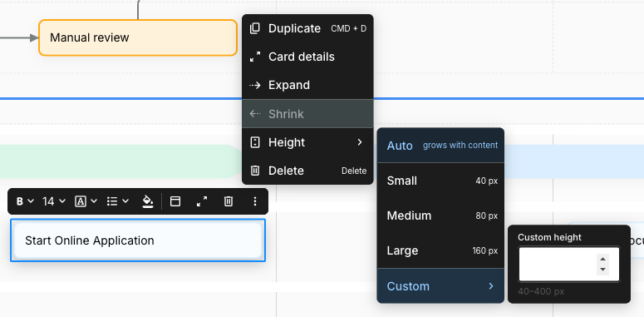Increase custom height with up stepper arrow
The height and width of the screenshot is (317, 644).
coord(602,259)
